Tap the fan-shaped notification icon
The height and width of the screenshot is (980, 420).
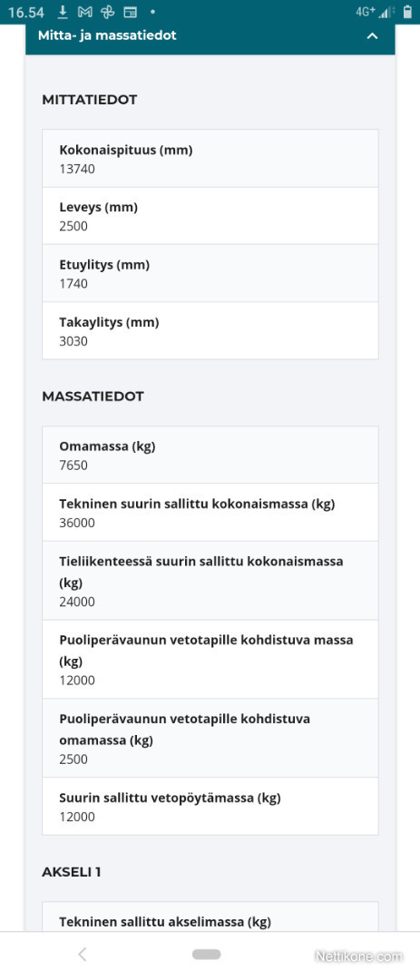click(108, 12)
